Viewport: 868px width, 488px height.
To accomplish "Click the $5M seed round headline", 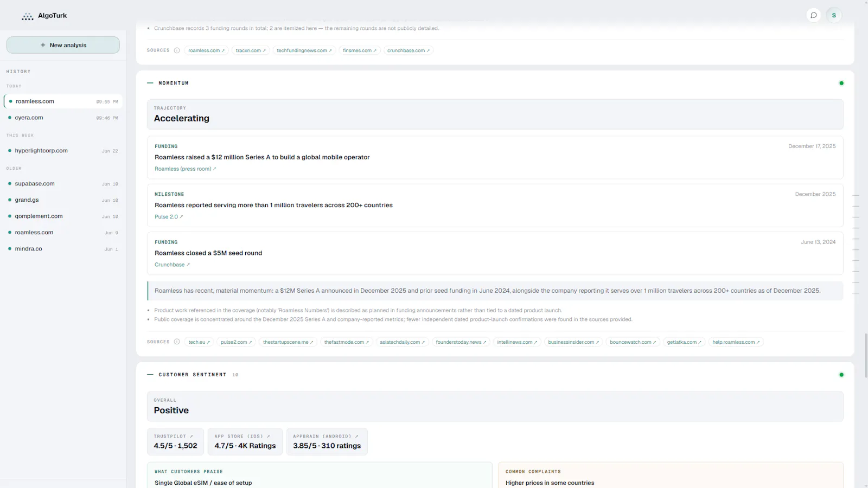I will 208,253.
